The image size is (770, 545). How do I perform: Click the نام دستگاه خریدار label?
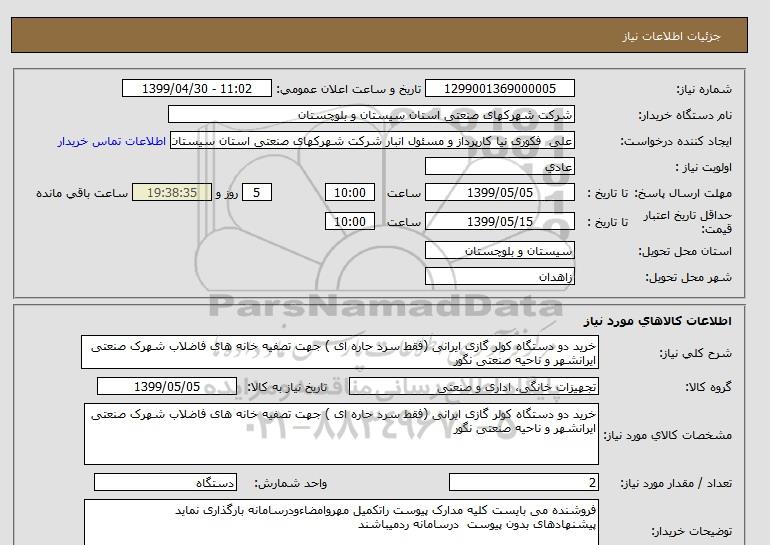(x=685, y=115)
